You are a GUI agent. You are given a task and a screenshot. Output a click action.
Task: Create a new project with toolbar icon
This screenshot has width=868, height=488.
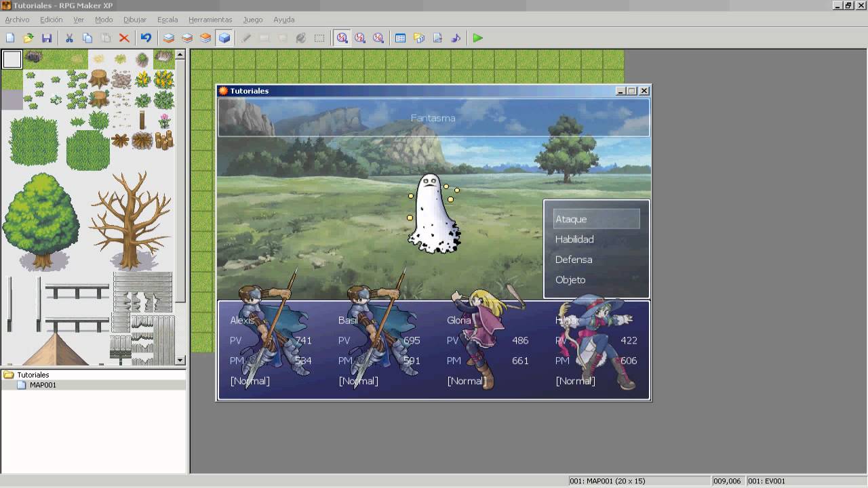point(10,38)
